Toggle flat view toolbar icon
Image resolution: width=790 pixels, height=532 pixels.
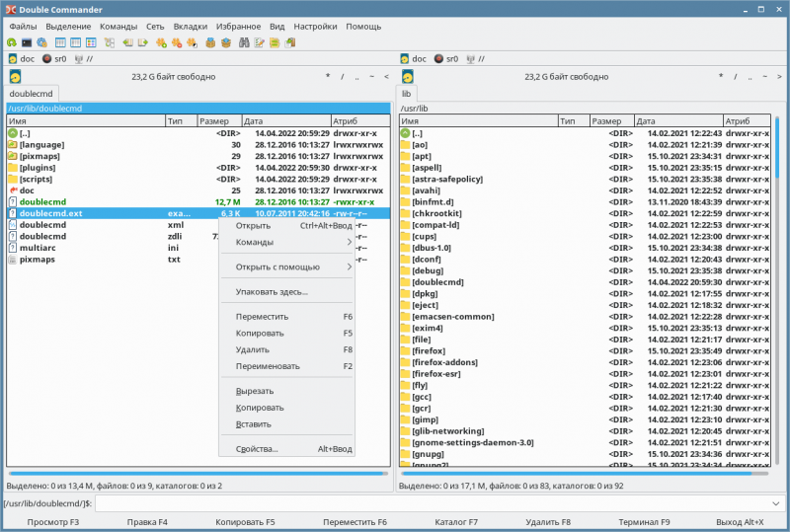point(110,42)
